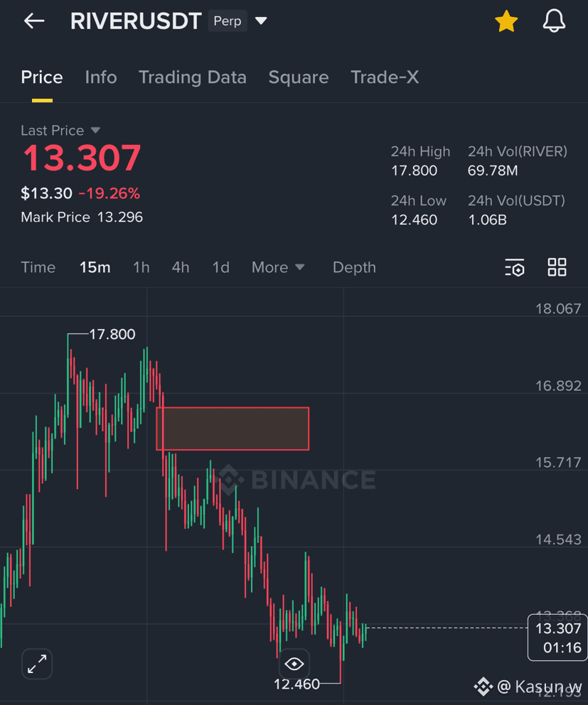Tap the Perp contract badge
The image size is (588, 705).
[x=228, y=21]
